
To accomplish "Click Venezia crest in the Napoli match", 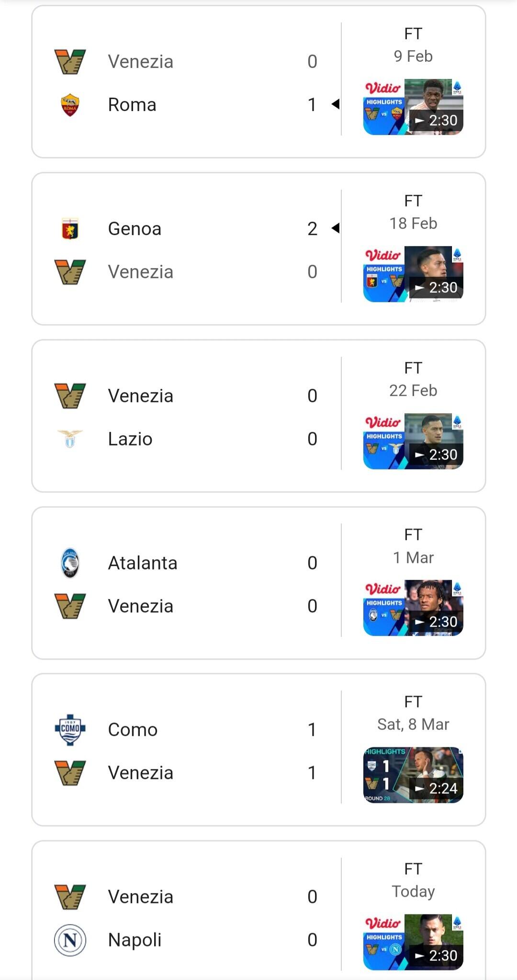I will coord(70,897).
